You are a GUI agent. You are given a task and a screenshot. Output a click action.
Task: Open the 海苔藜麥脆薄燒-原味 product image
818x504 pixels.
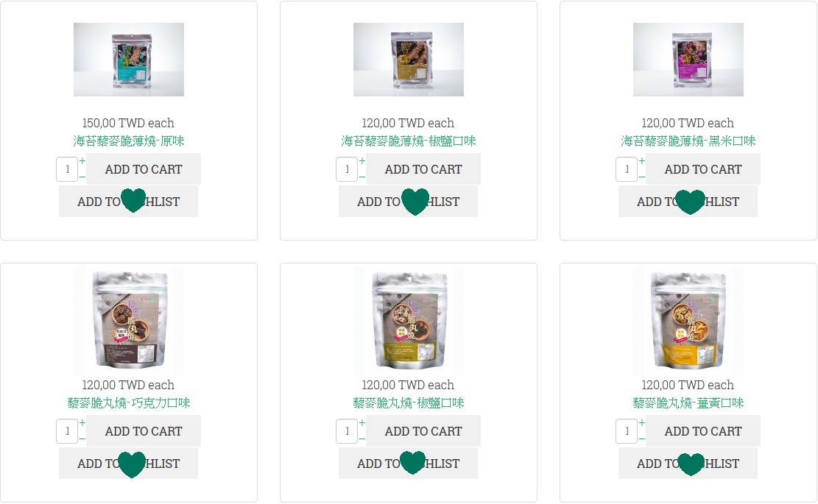pos(129,60)
